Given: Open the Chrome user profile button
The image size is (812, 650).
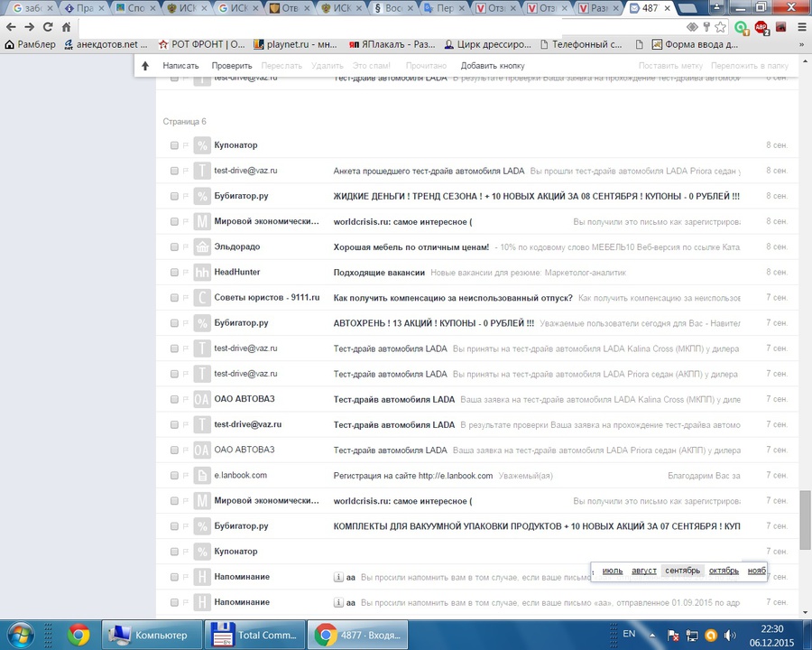Looking at the screenshot, I should (x=716, y=7).
